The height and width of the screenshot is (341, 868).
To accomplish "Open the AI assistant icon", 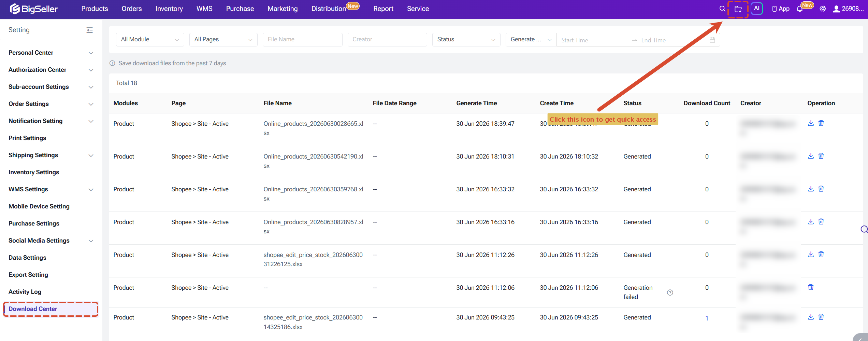I will (757, 9).
